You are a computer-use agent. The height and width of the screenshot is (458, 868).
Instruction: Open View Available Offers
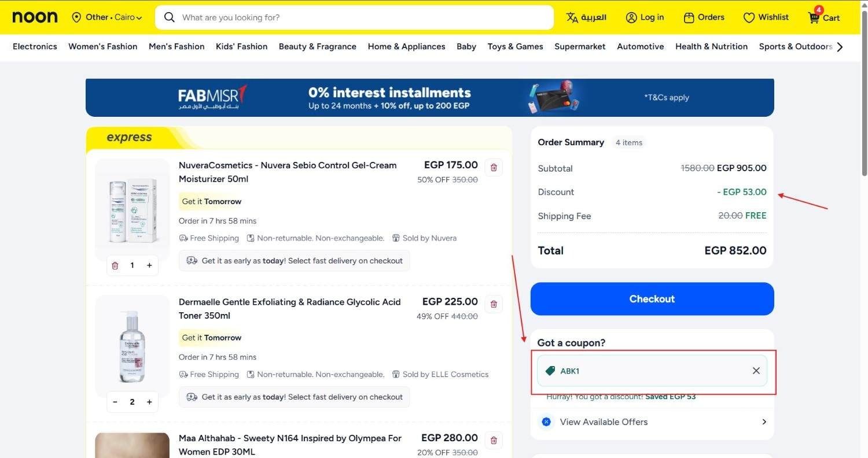[652, 422]
